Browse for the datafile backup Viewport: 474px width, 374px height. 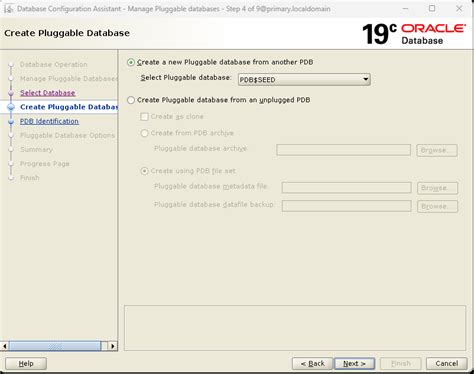[x=437, y=206]
